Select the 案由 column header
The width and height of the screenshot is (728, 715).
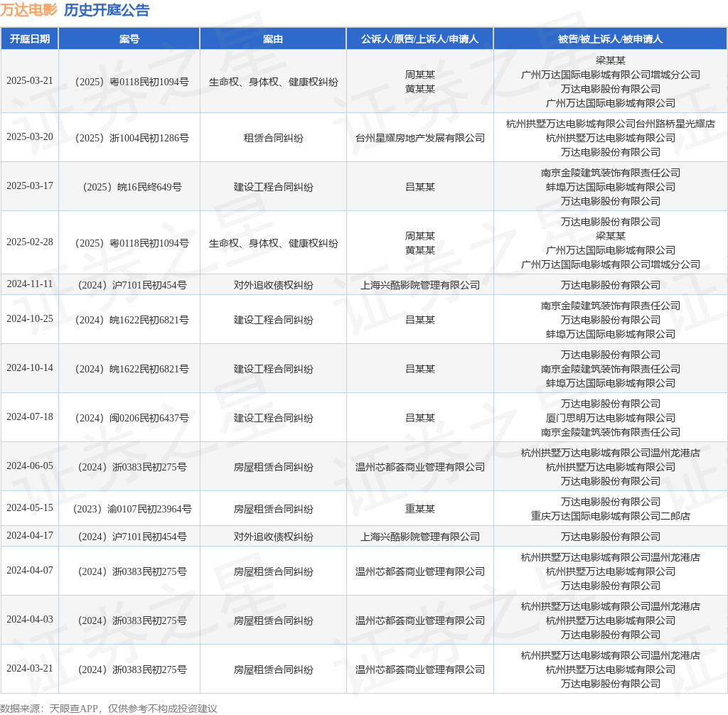(x=273, y=39)
